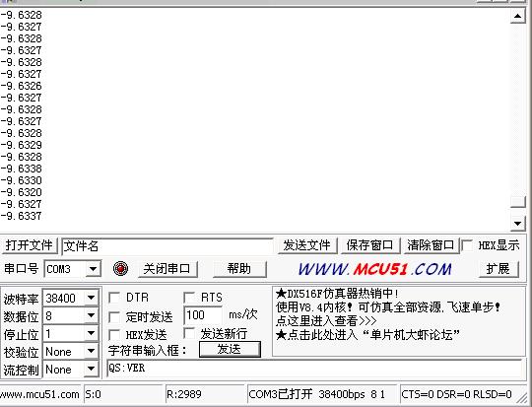Click the scroll up arrow in receive window
The width and height of the screenshot is (532, 407).
[x=518, y=16]
